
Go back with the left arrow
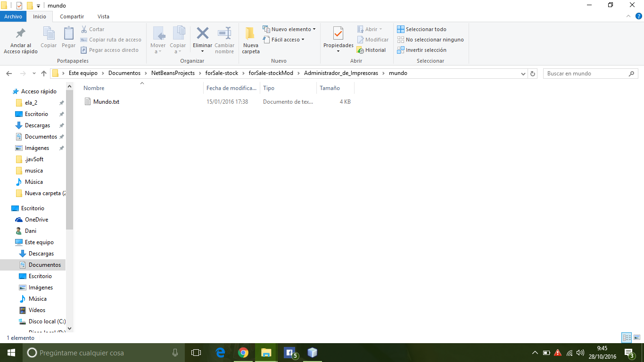[9, 74]
